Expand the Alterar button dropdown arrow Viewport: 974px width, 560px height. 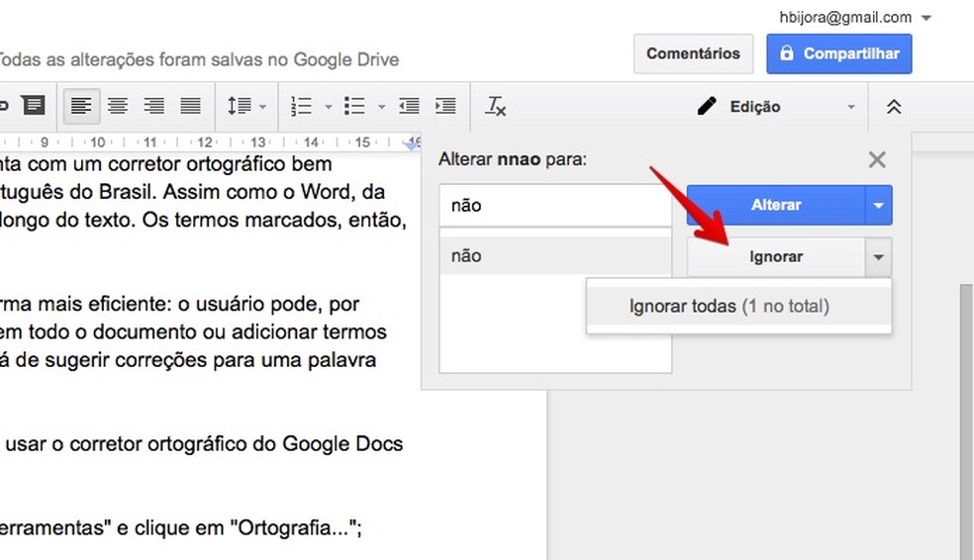[x=879, y=205]
